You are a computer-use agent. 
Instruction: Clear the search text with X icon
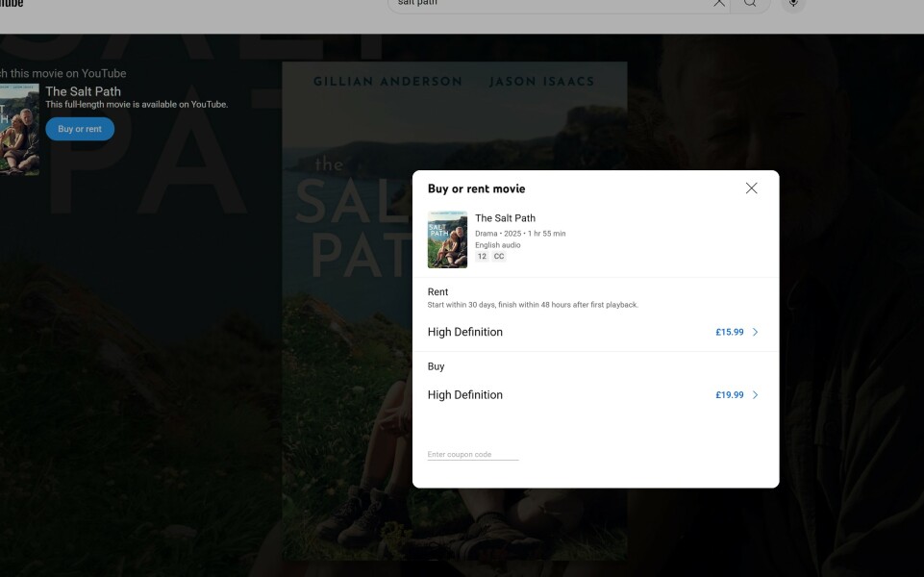coord(718,3)
